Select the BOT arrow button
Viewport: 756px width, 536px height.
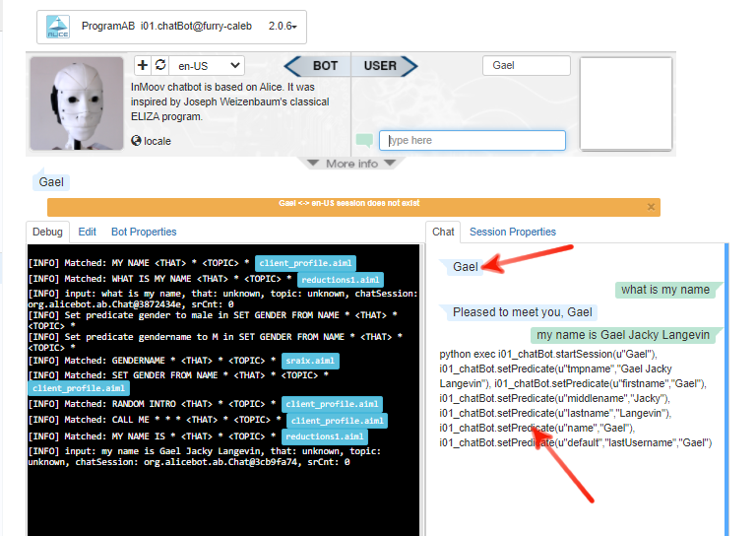point(318,66)
